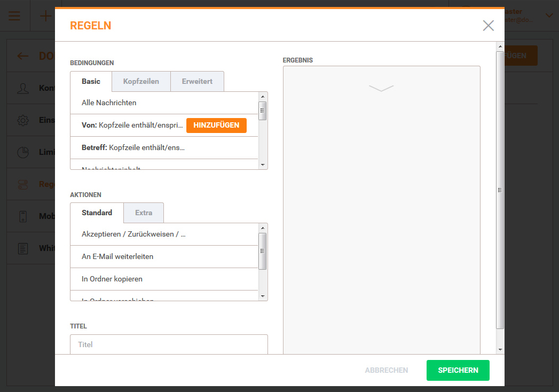Click the pie chart Limits icon
The image size is (559, 392).
[x=23, y=152]
